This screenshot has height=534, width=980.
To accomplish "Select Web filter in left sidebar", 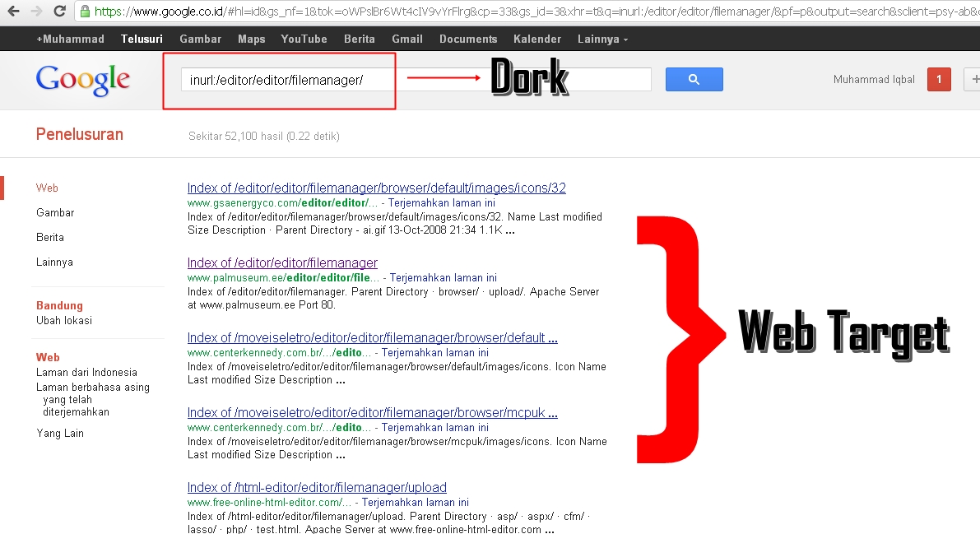I will (x=47, y=188).
